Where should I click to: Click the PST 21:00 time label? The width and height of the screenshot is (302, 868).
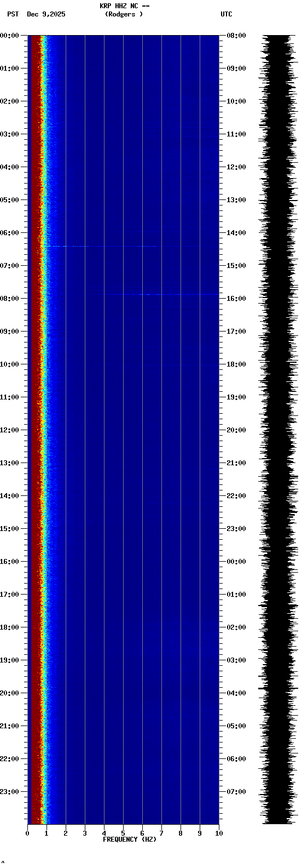10,726
